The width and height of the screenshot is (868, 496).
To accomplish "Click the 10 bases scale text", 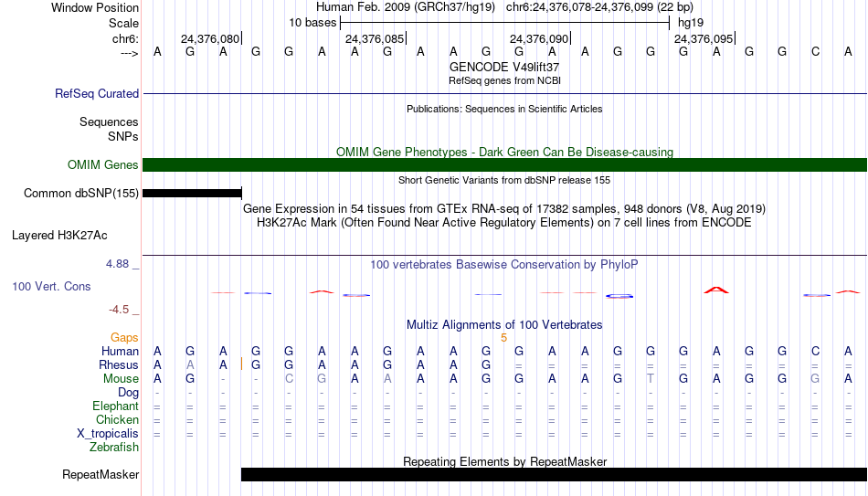I will (312, 23).
